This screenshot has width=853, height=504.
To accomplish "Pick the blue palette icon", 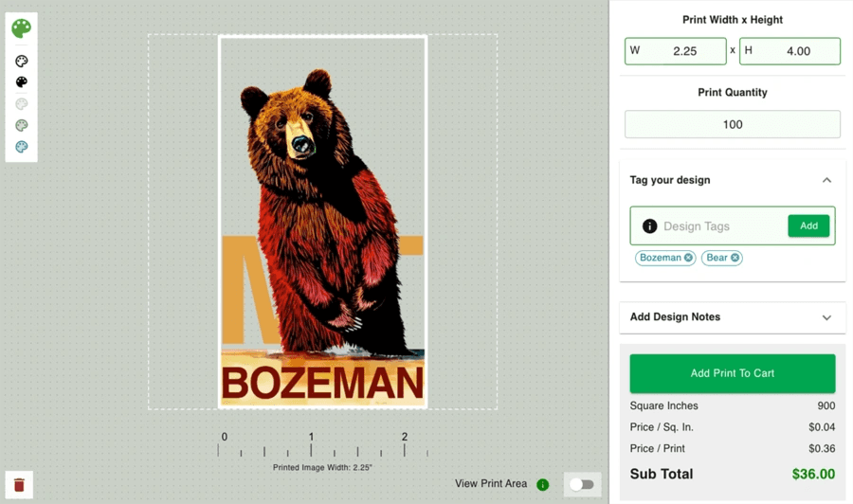I will pyautogui.click(x=21, y=147).
